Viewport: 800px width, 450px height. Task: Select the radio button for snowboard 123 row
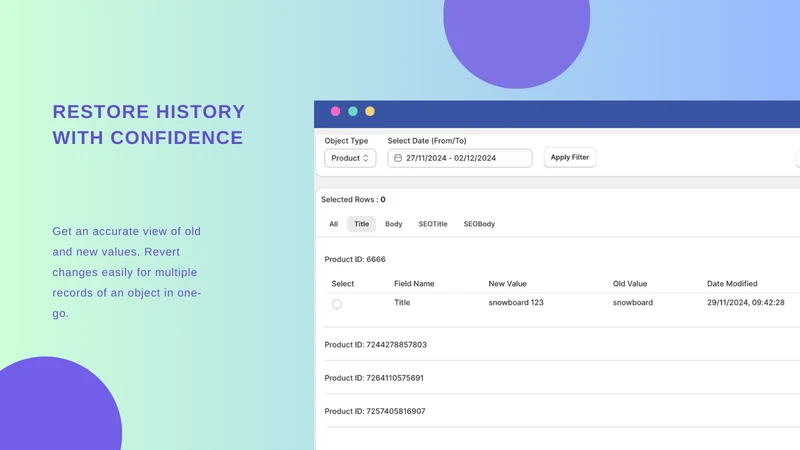tap(337, 304)
